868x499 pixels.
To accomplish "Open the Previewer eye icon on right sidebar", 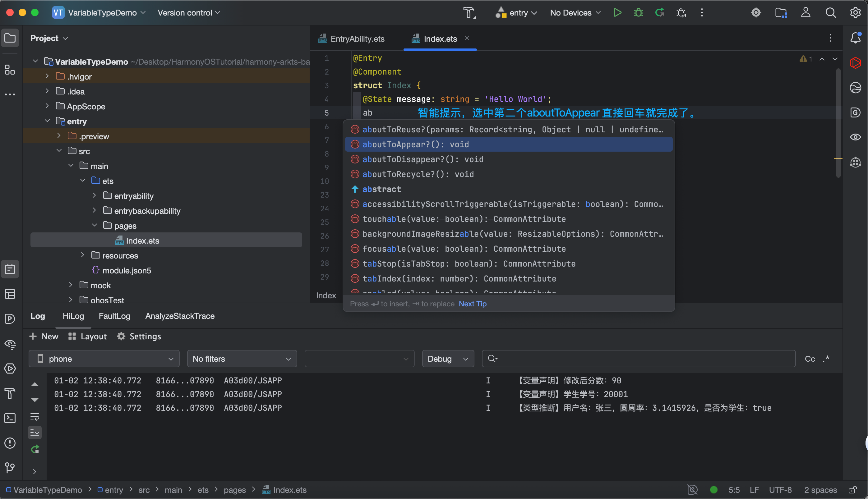I will pos(855,137).
